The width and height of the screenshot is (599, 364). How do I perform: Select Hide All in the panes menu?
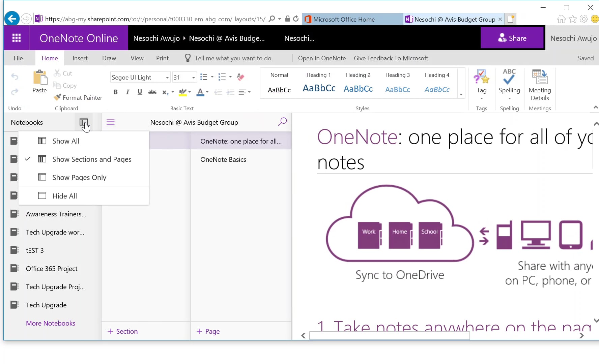[64, 195]
